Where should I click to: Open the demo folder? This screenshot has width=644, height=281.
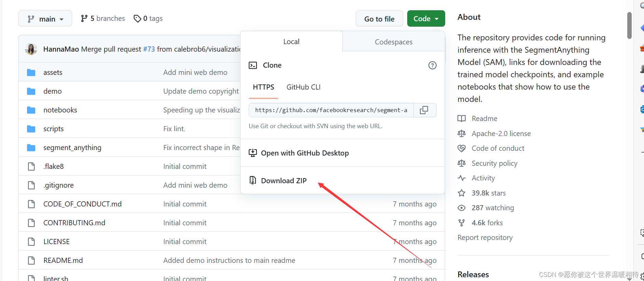pos(52,91)
